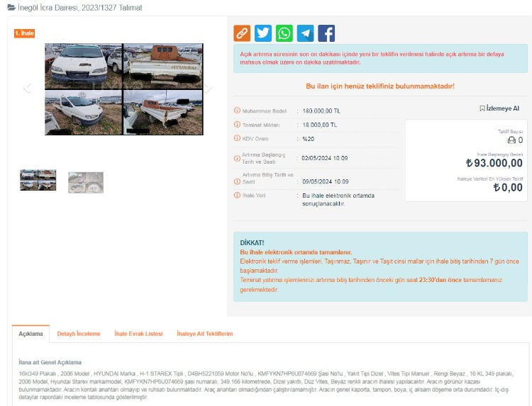Select the first vehicle collage thumbnail

coord(38,180)
